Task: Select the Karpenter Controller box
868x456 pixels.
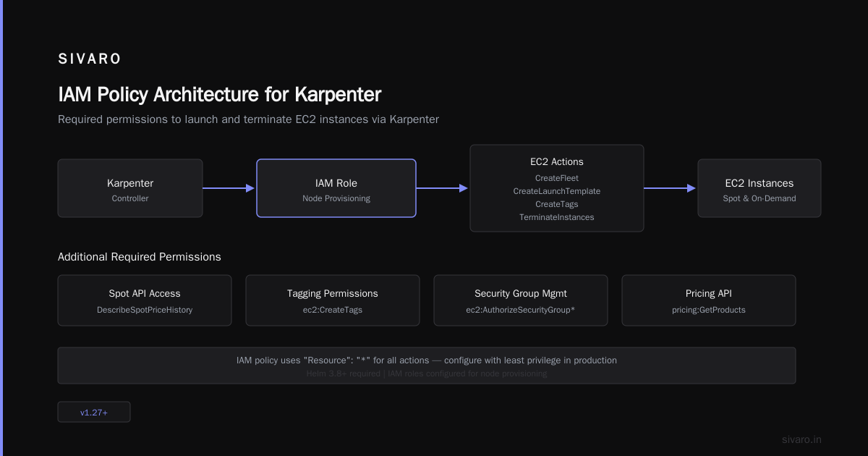Action: pyautogui.click(x=130, y=188)
